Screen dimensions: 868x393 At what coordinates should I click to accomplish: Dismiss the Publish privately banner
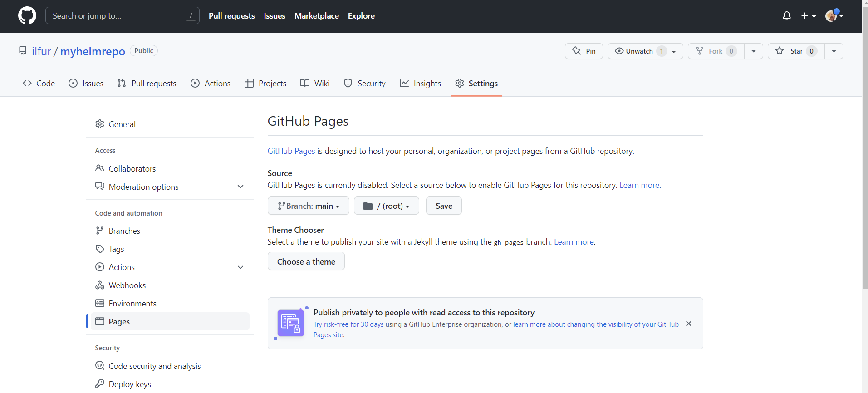point(689,324)
